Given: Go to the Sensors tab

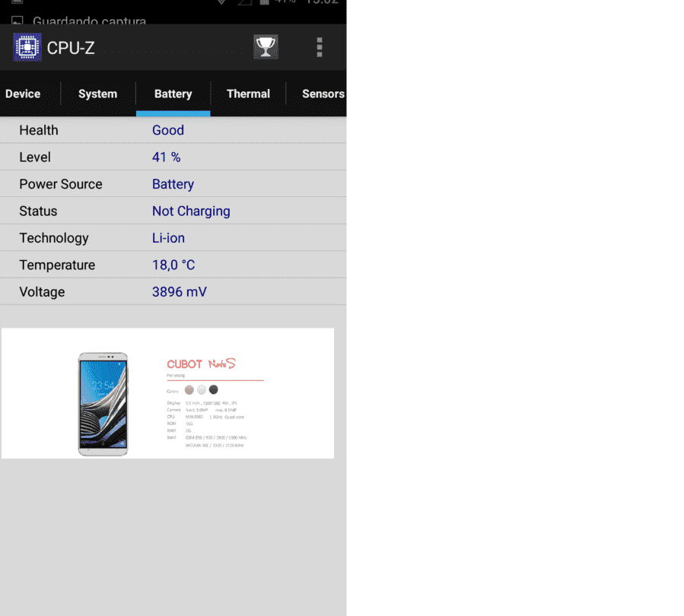Looking at the screenshot, I should pos(323,94).
